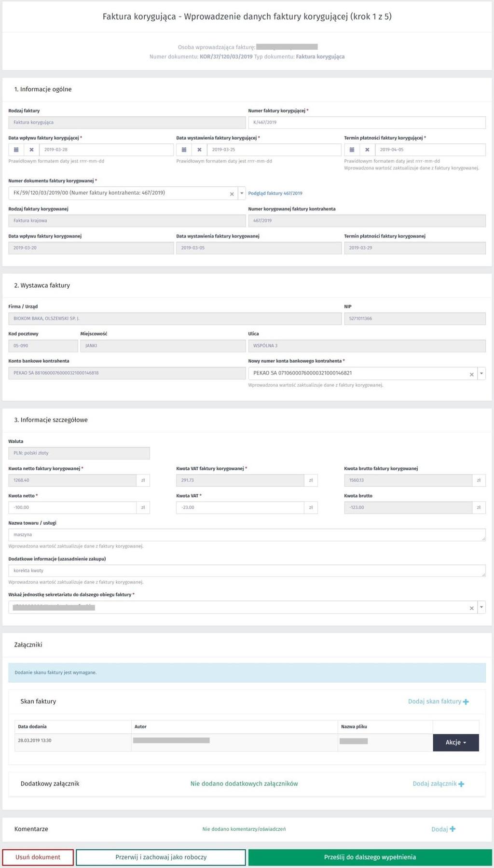The width and height of the screenshot is (494, 868).
Task: Click the Kod pocztowy field 05-090
Action: pyautogui.click(x=43, y=346)
